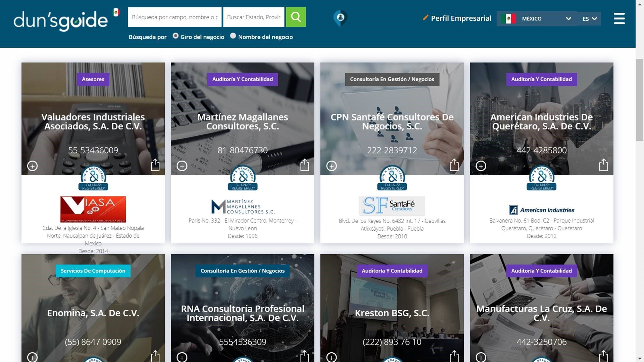Click Consultoría En Gestión tag on CPN Santafé
644x362 pixels.
click(x=392, y=79)
